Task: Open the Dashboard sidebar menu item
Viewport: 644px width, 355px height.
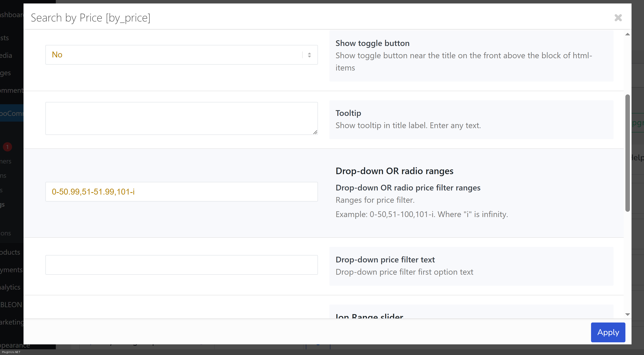Action: 12,15
